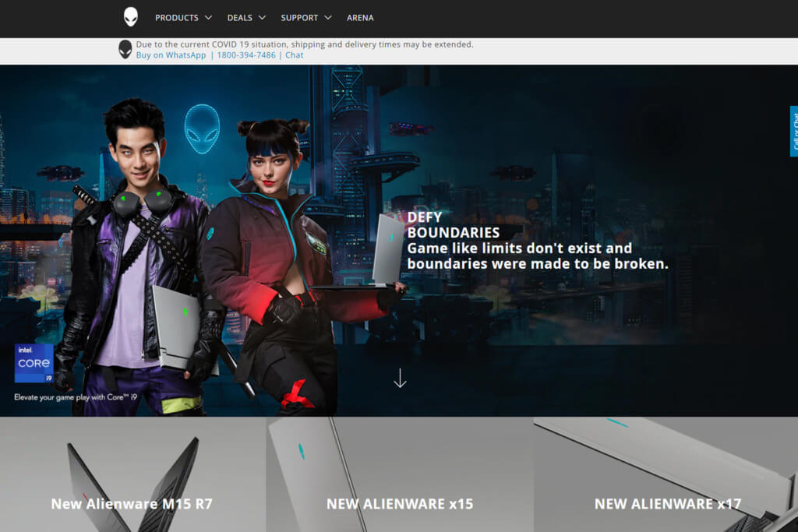Click the Intel Core i9 badge
Image resolution: width=798 pixels, height=532 pixels.
pyautogui.click(x=34, y=363)
